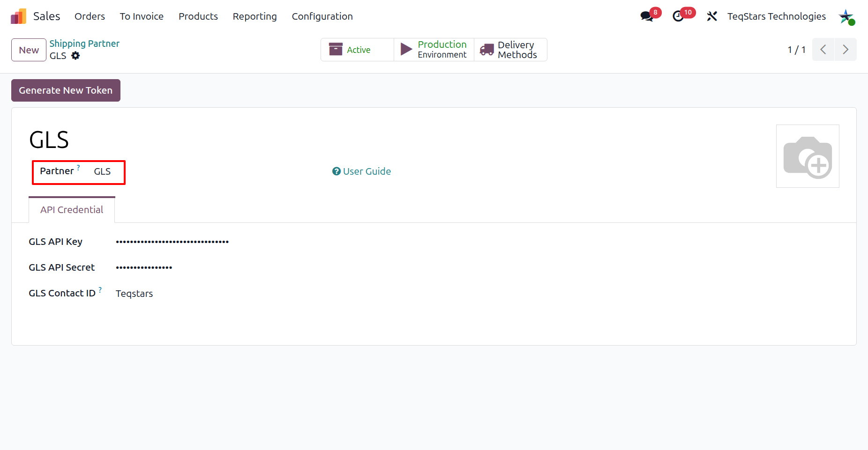Viewport: 868px width, 450px height.
Task: Open the activities clock icon
Action: pyautogui.click(x=678, y=16)
